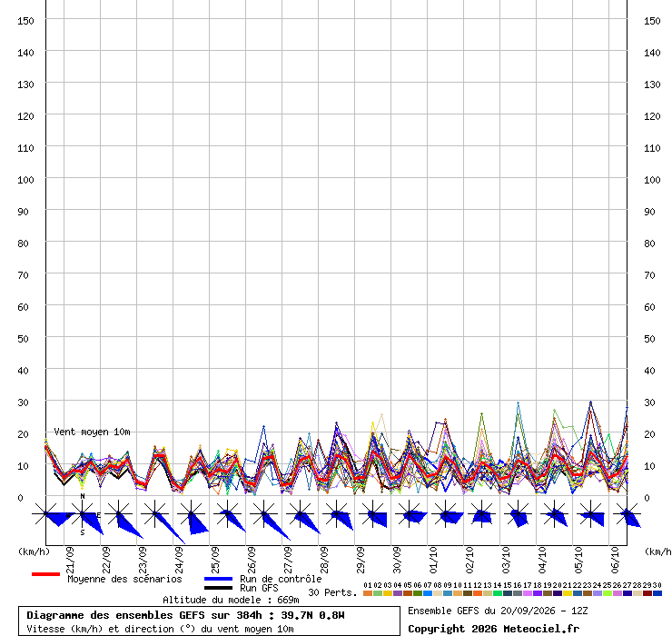This screenshot has width=672, height=636.
Task: Click the 01/10 date label
Action: [433, 560]
